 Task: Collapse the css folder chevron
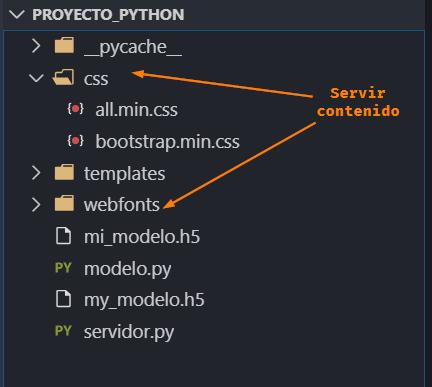click(x=36, y=78)
